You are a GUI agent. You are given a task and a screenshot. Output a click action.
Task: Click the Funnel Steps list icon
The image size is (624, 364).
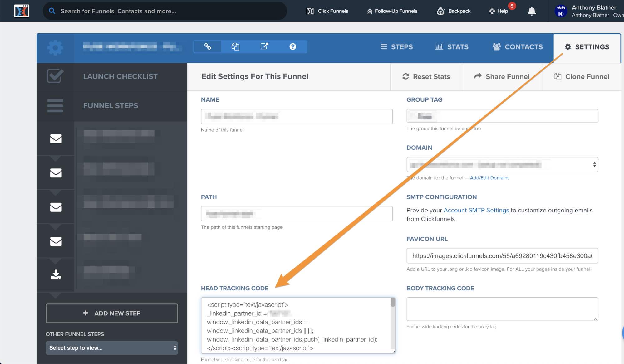pyautogui.click(x=55, y=105)
